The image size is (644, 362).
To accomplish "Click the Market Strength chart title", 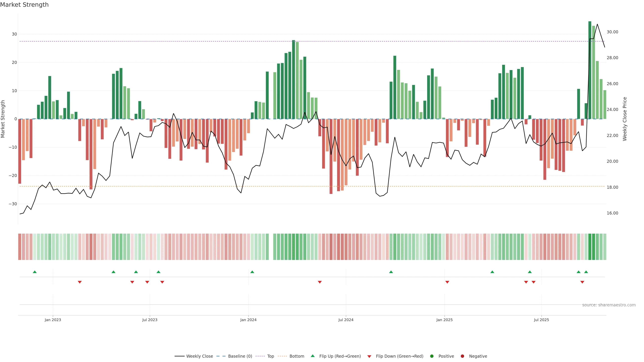I will point(24,5).
